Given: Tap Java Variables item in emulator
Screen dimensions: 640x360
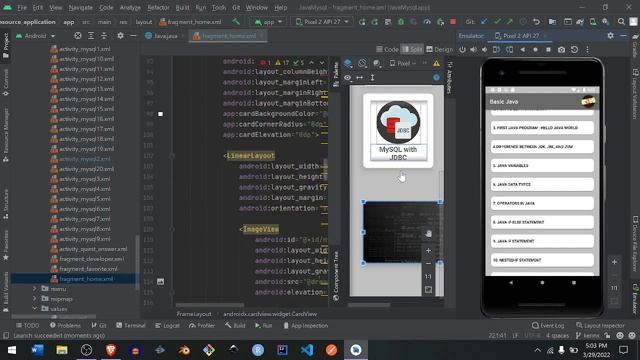Looking at the screenshot, I should click(542, 165).
